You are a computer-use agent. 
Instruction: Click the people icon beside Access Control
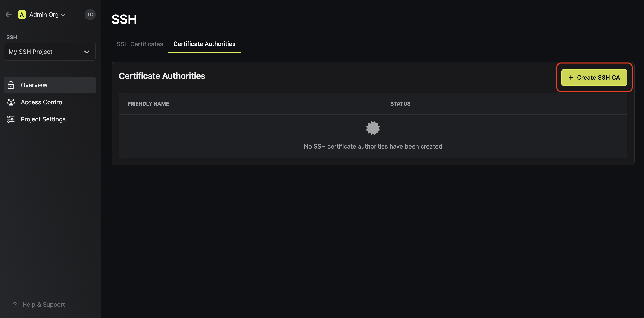[x=10, y=102]
